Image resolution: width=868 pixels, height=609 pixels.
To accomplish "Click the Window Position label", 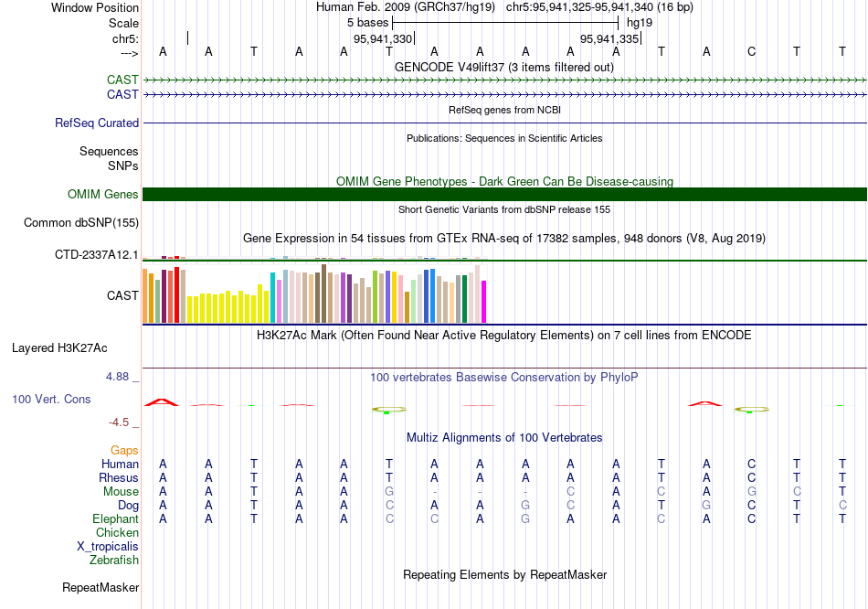I will pyautogui.click(x=95, y=7).
